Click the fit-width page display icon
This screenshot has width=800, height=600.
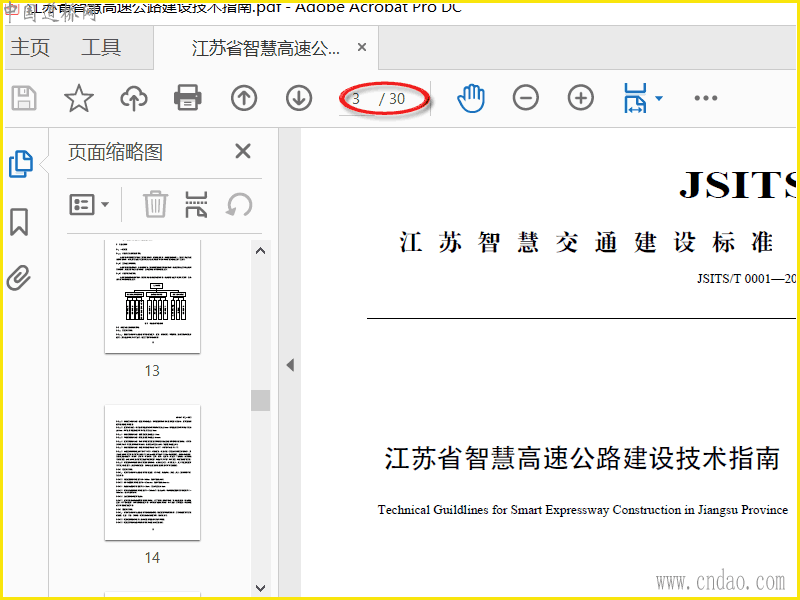click(635, 98)
